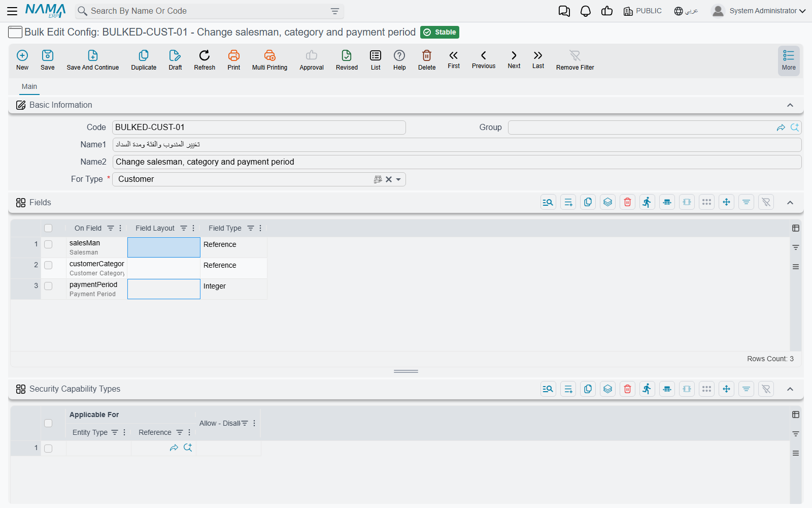Open Group field search lookup
This screenshot has height=508, width=812.
(795, 128)
